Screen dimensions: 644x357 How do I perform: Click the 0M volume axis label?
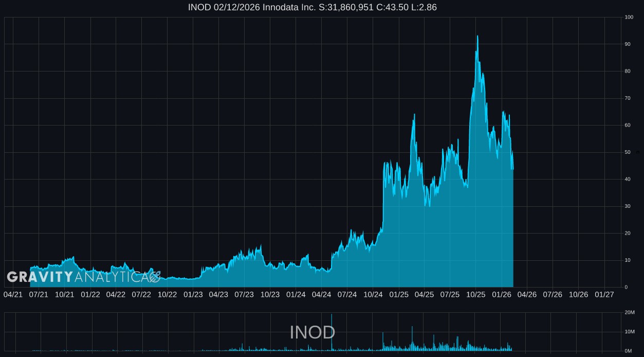[x=629, y=351]
